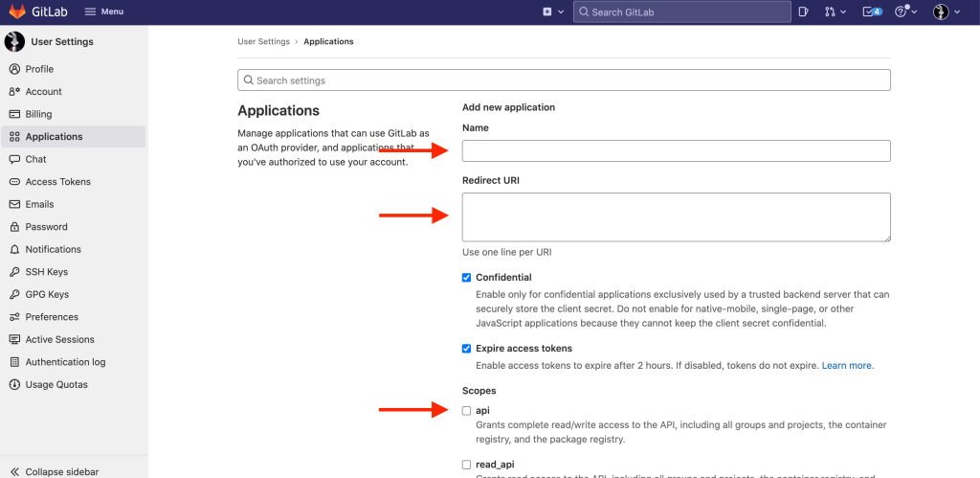Image resolution: width=980 pixels, height=478 pixels.
Task: Click the create new plus icon
Action: click(x=547, y=11)
